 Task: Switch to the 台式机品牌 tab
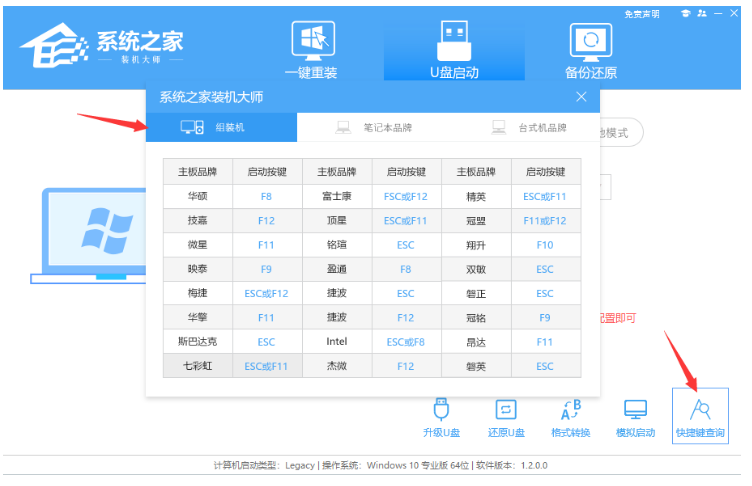pos(529,128)
